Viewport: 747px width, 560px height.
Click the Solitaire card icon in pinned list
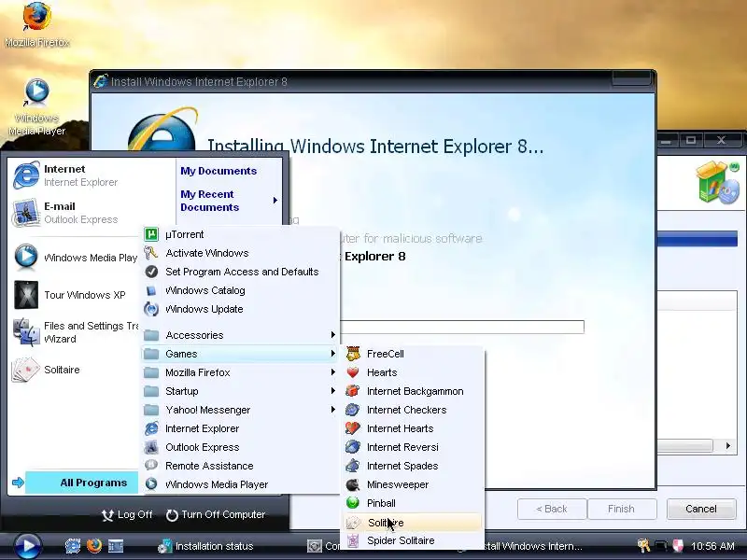point(26,370)
